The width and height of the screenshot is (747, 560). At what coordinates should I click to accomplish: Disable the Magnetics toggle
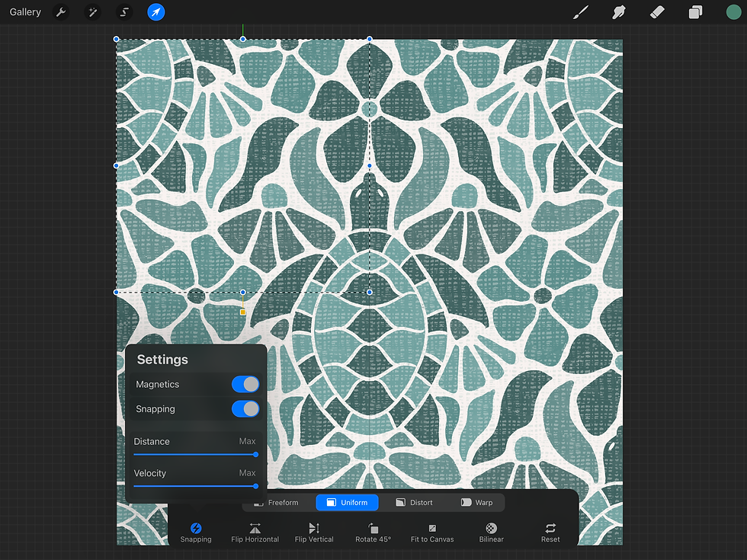[x=245, y=384]
